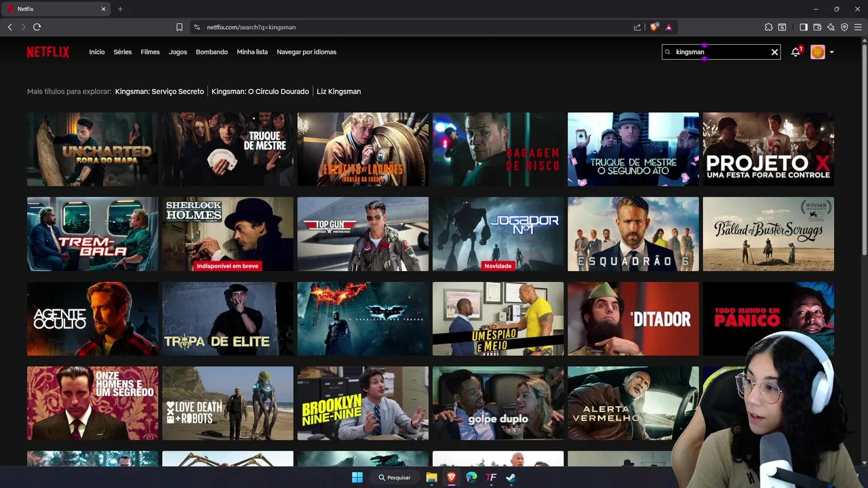868x488 pixels.
Task: Click the Netflix profile avatar
Action: click(x=818, y=52)
